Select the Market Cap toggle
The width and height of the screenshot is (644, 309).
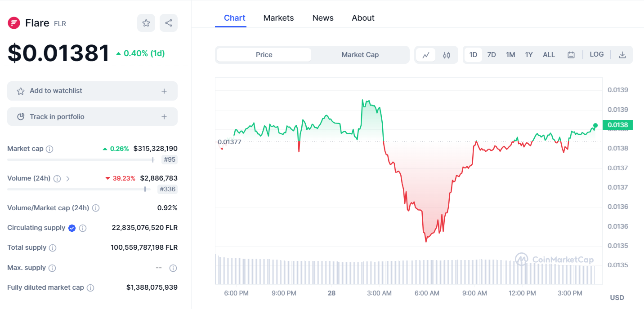click(360, 55)
